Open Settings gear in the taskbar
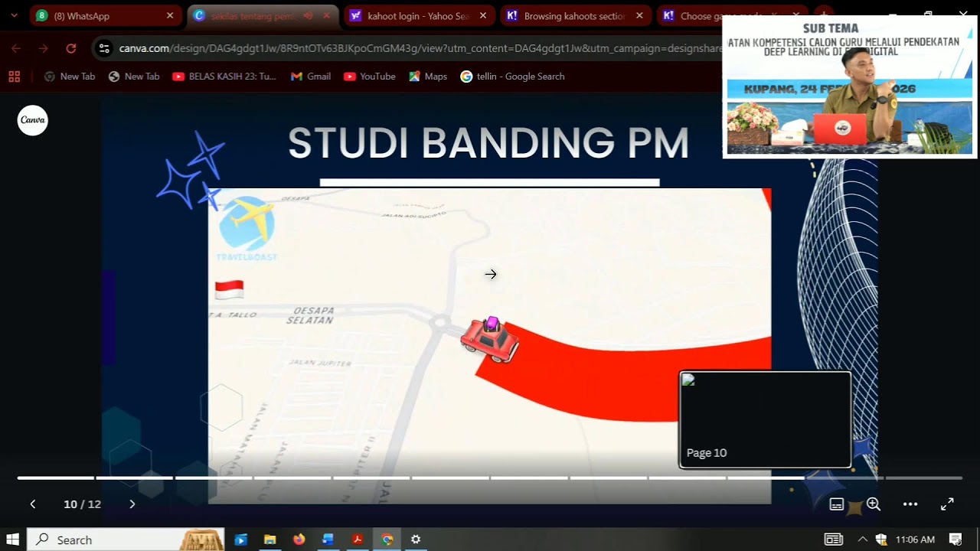This screenshot has height=551, width=980. 416,540
